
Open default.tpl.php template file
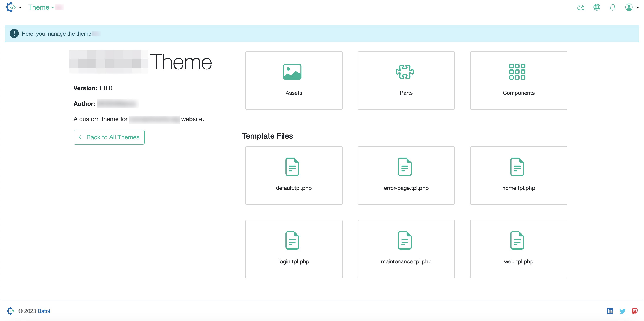294,175
